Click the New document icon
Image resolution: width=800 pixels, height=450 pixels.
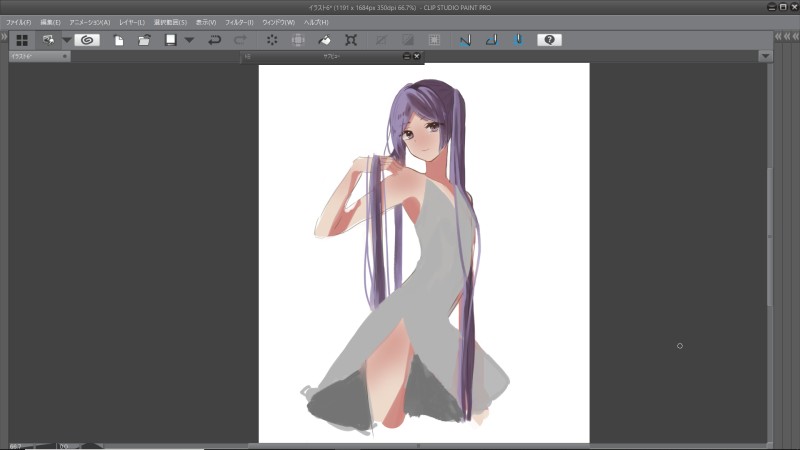tap(118, 40)
